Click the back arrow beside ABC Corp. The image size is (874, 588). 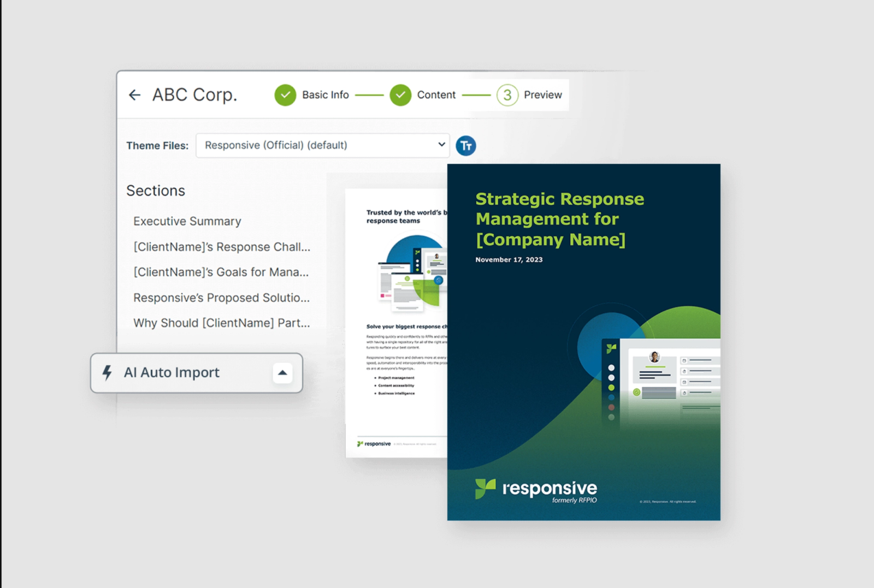134,95
